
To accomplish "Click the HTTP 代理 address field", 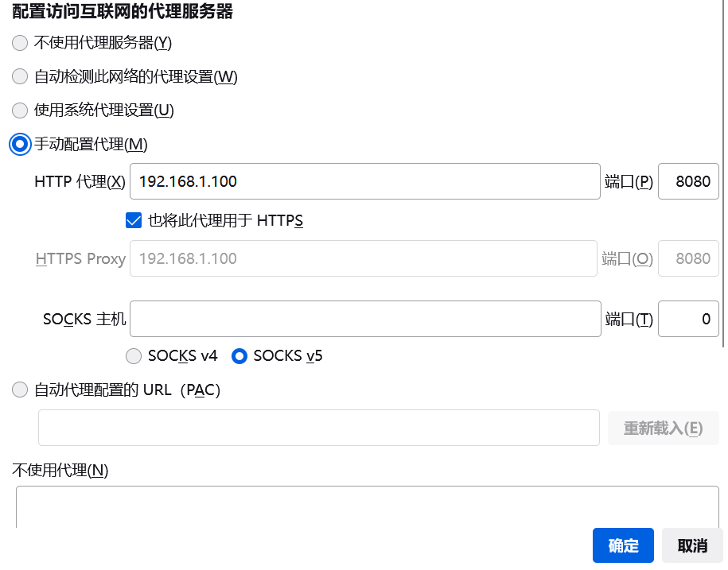I will 364,181.
